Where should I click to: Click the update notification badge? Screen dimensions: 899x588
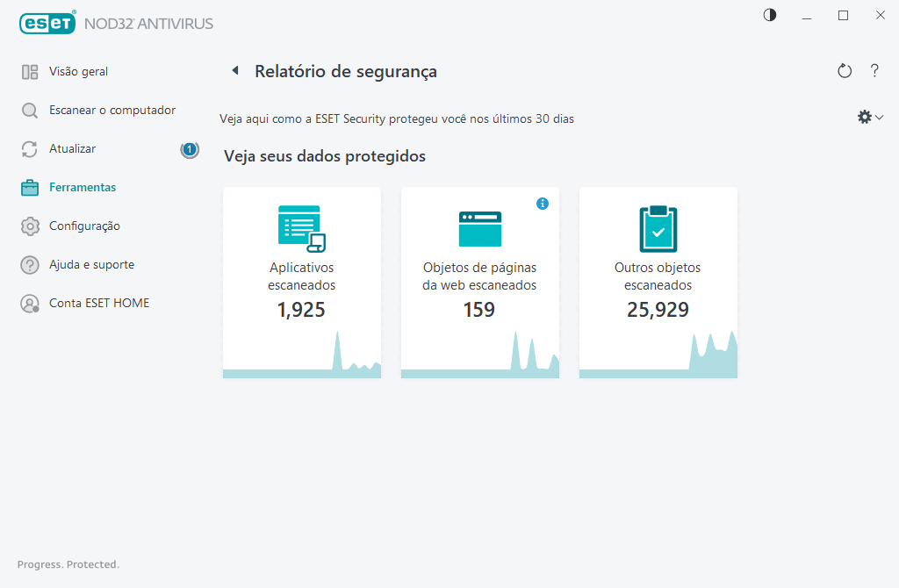(x=189, y=149)
